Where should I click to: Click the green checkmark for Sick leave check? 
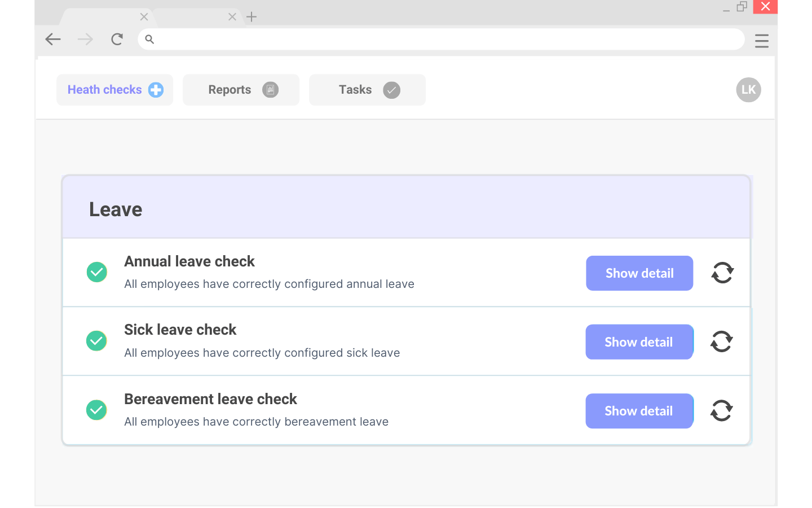[x=96, y=341]
